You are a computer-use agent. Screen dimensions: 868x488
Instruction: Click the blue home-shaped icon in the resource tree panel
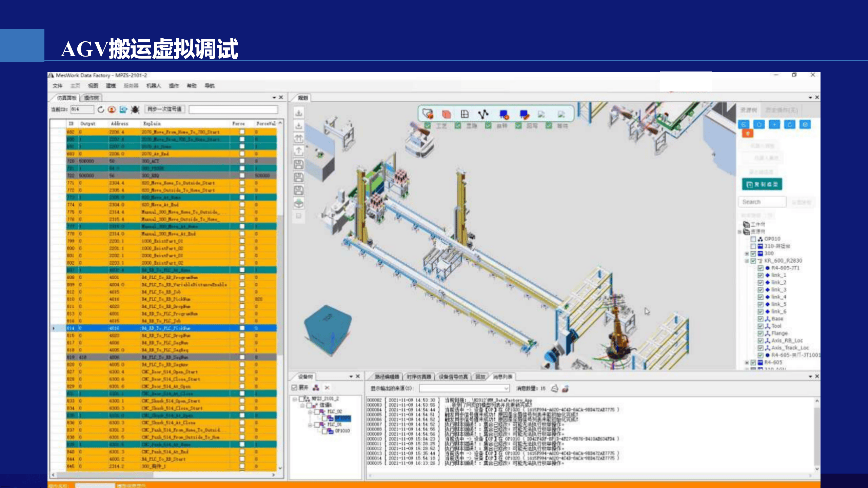[759, 124]
